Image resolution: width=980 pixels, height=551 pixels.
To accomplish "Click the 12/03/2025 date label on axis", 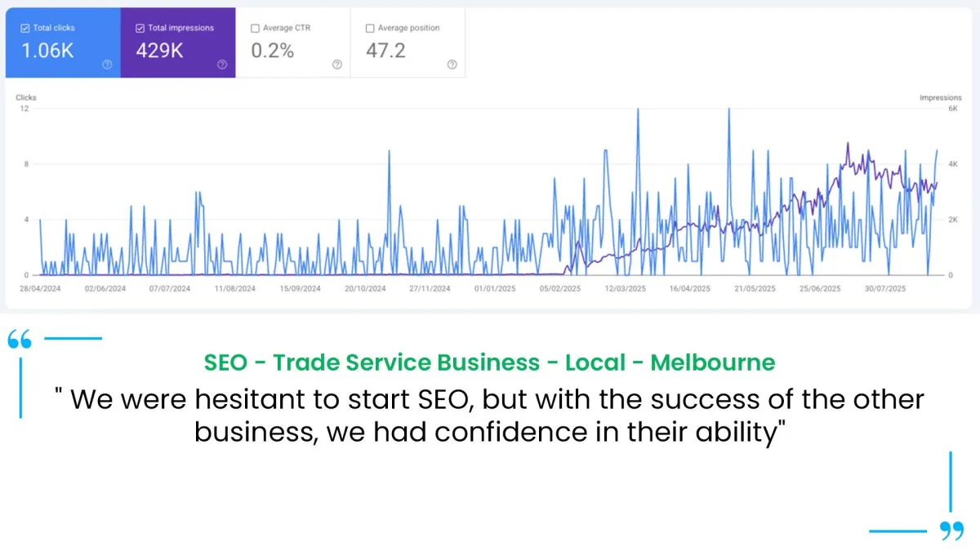I will pos(625,289).
